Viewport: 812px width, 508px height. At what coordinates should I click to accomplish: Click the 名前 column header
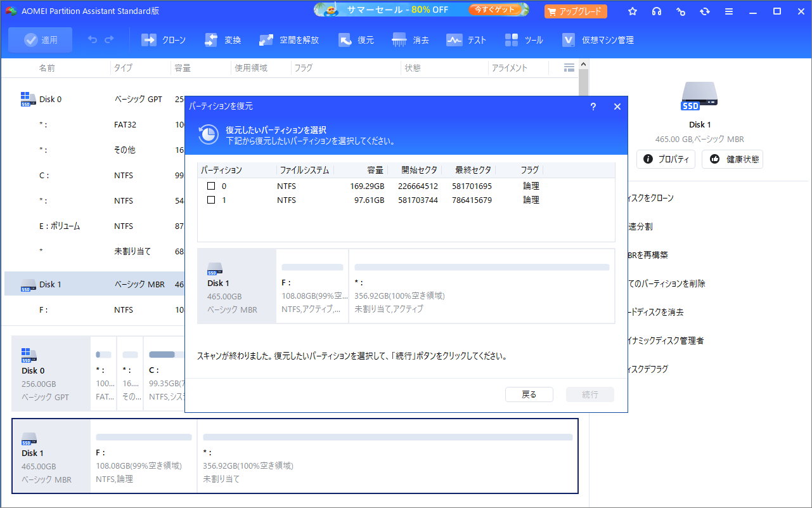click(47, 68)
